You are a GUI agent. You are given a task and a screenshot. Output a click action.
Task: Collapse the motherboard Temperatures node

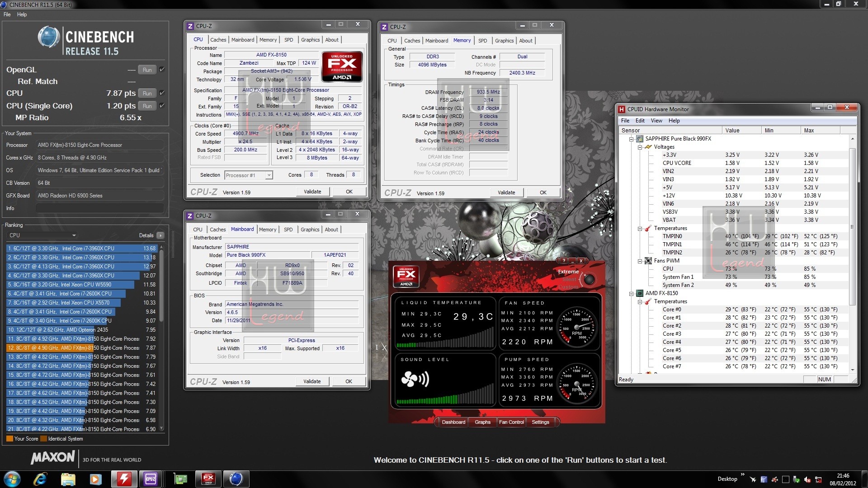pyautogui.click(x=640, y=229)
